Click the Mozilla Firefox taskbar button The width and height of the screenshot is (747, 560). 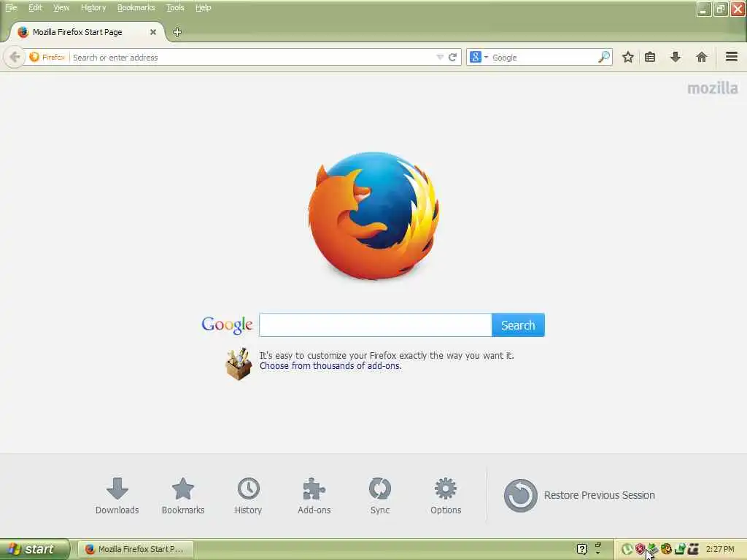click(135, 549)
